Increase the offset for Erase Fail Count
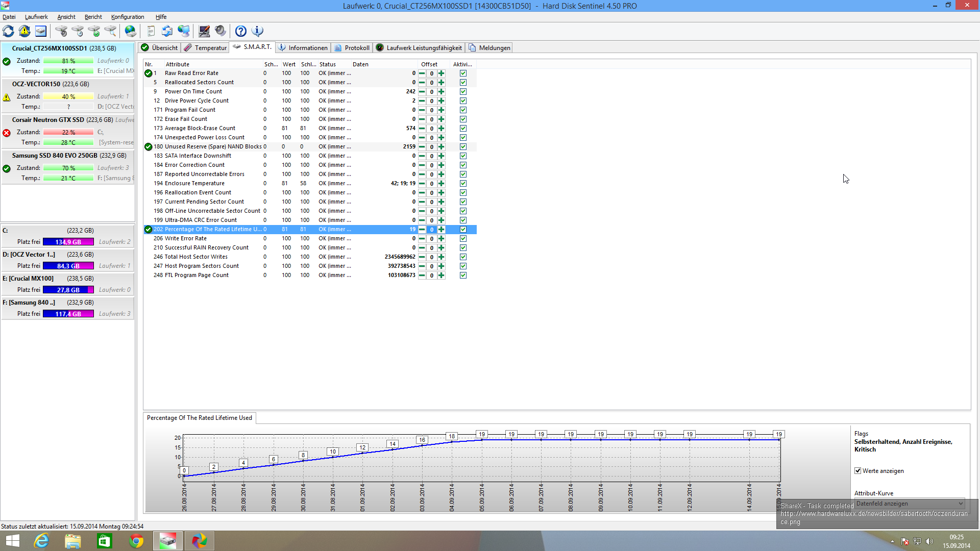The width and height of the screenshot is (980, 551). [441, 119]
